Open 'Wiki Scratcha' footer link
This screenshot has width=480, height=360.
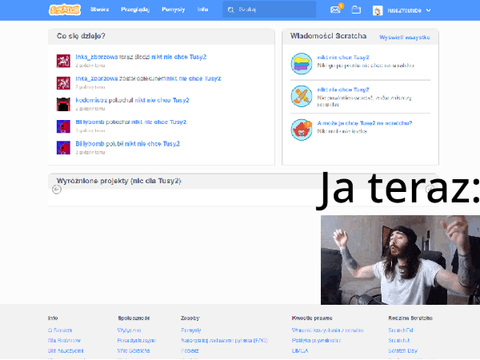133,351
